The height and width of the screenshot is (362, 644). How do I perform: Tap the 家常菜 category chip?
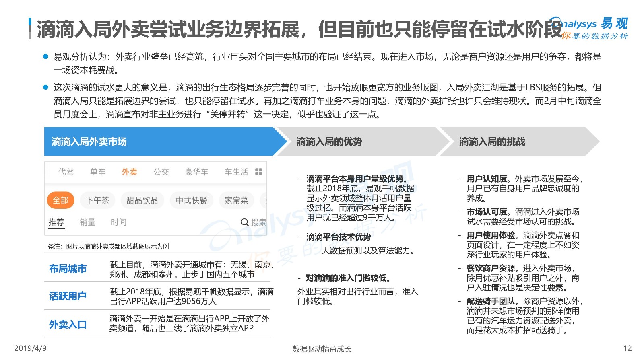[236, 200]
